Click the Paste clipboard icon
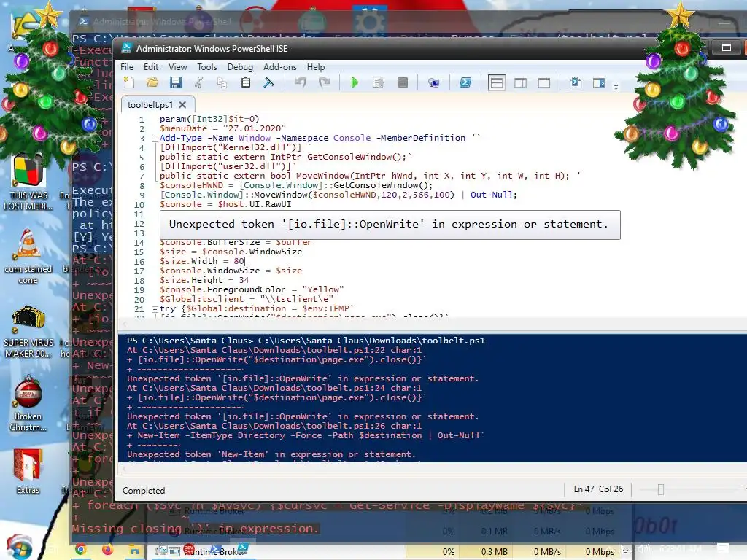The width and height of the screenshot is (747, 560). [246, 83]
